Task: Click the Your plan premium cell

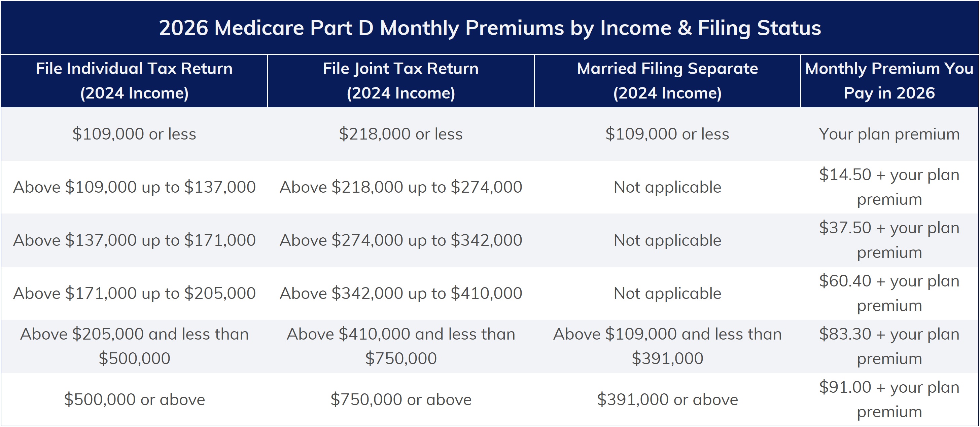Action: click(x=889, y=134)
